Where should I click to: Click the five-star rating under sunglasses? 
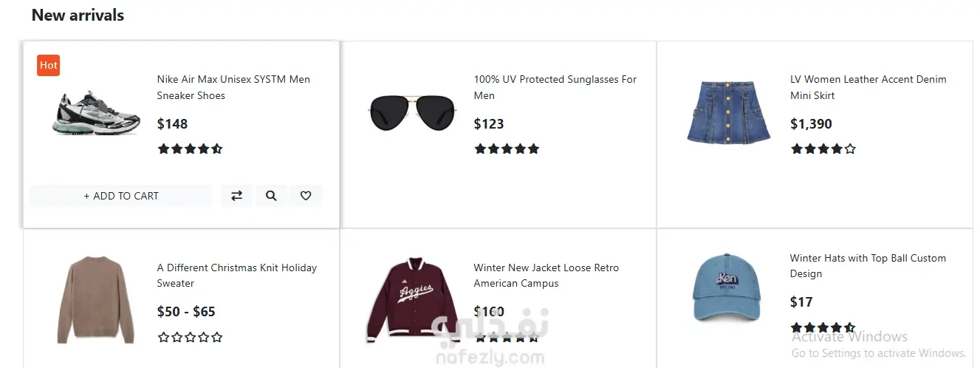click(x=507, y=149)
